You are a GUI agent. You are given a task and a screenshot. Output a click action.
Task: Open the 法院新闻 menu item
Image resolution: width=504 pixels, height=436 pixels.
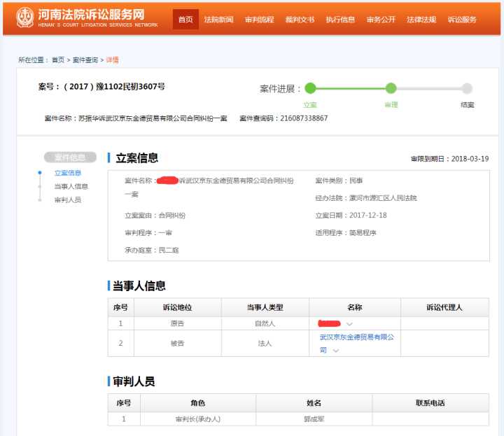218,20
